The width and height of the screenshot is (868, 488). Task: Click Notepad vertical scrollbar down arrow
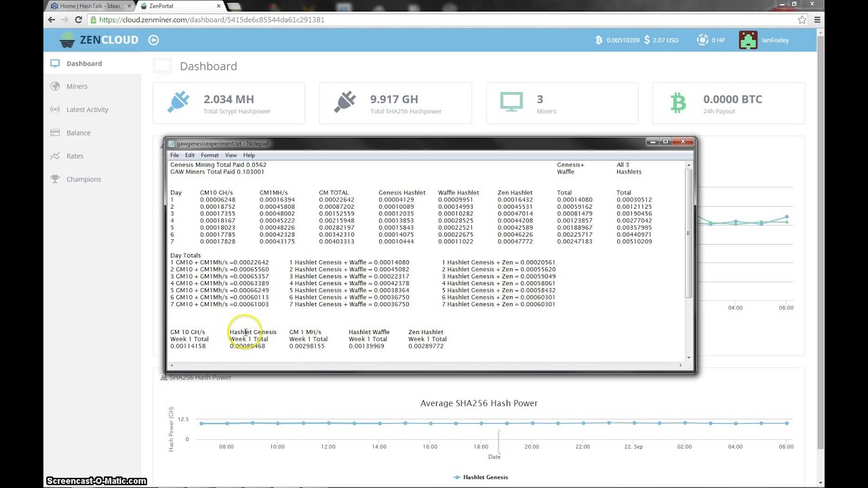click(689, 357)
